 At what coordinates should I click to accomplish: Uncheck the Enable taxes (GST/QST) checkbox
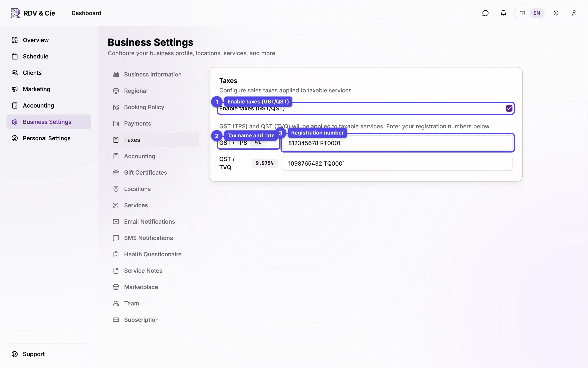point(509,108)
